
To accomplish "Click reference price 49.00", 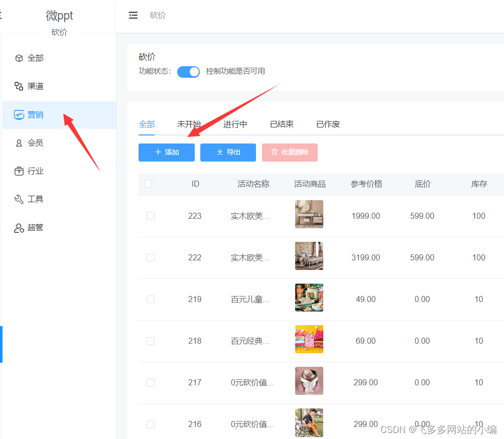I will point(366,300).
